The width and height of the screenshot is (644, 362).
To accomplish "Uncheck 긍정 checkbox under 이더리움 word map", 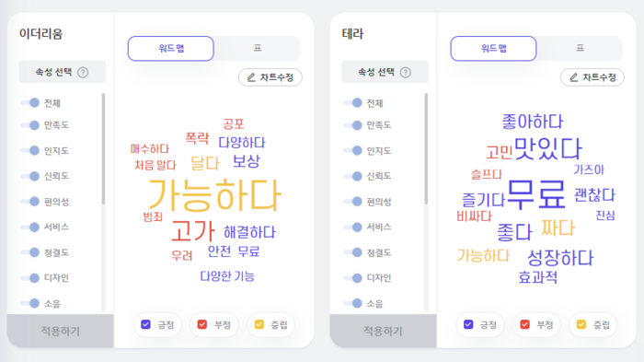I will (145, 324).
